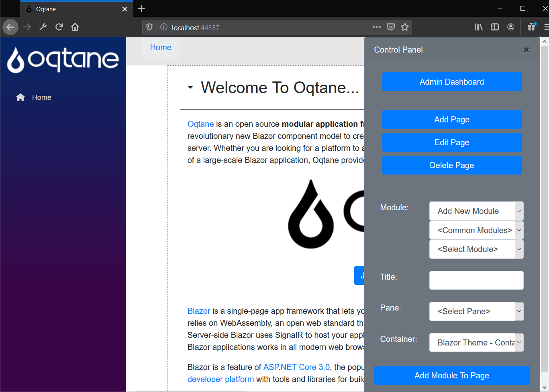Open the Firefox library icon

click(x=479, y=27)
